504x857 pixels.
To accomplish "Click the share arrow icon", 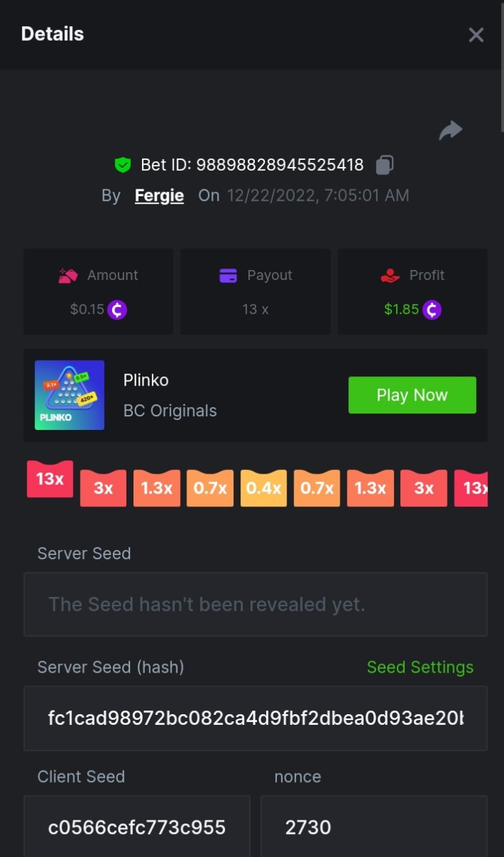I will (x=450, y=131).
